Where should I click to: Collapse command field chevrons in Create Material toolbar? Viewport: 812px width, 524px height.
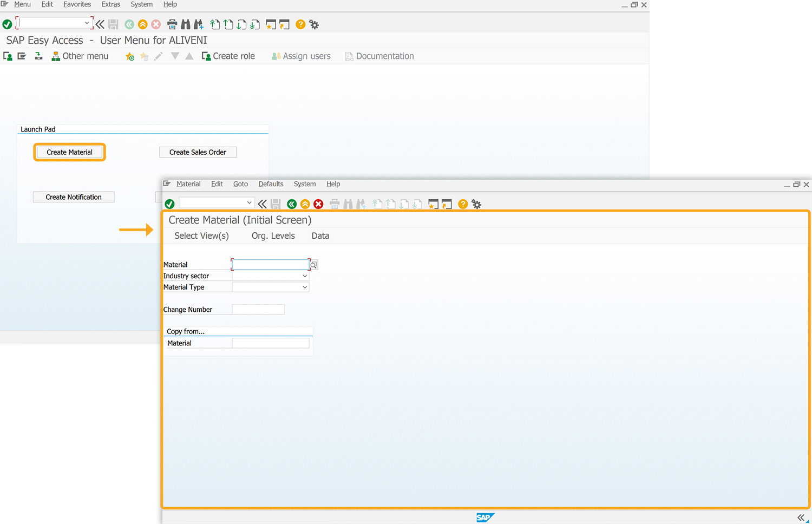263,204
